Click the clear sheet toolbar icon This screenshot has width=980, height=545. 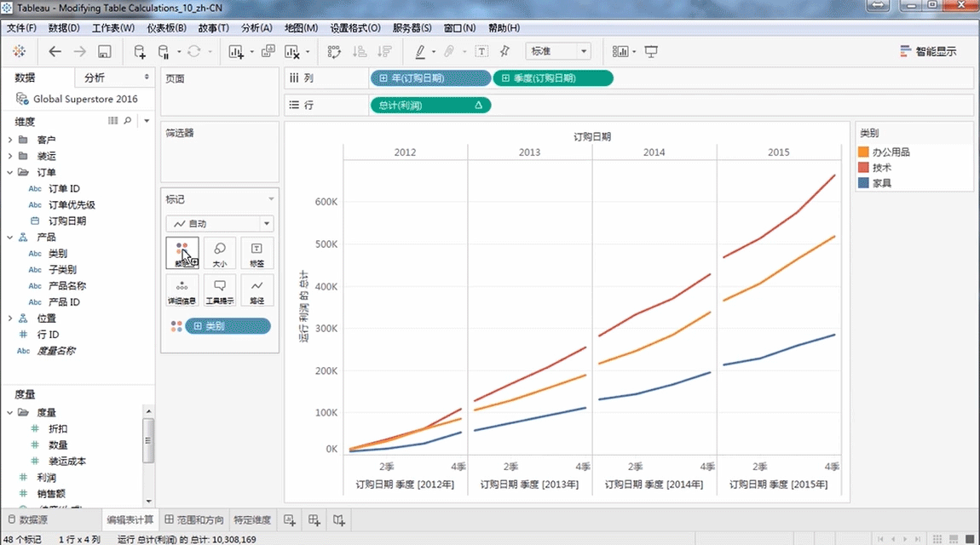pyautogui.click(x=292, y=52)
